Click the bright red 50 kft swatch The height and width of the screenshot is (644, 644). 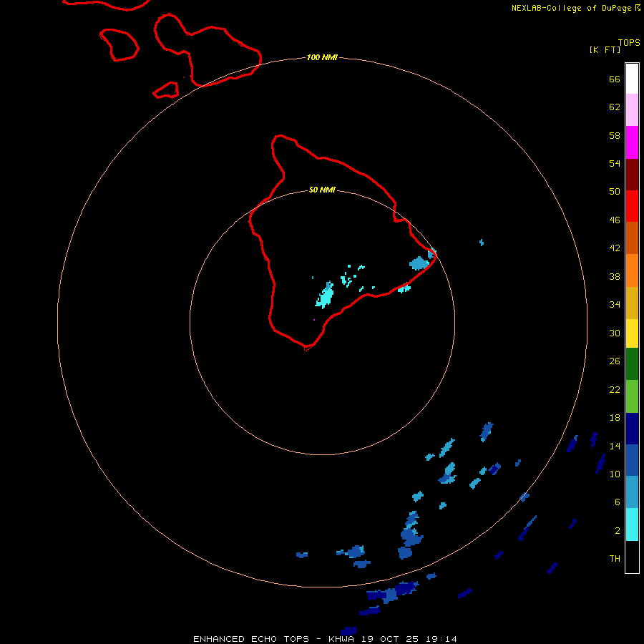(632, 206)
